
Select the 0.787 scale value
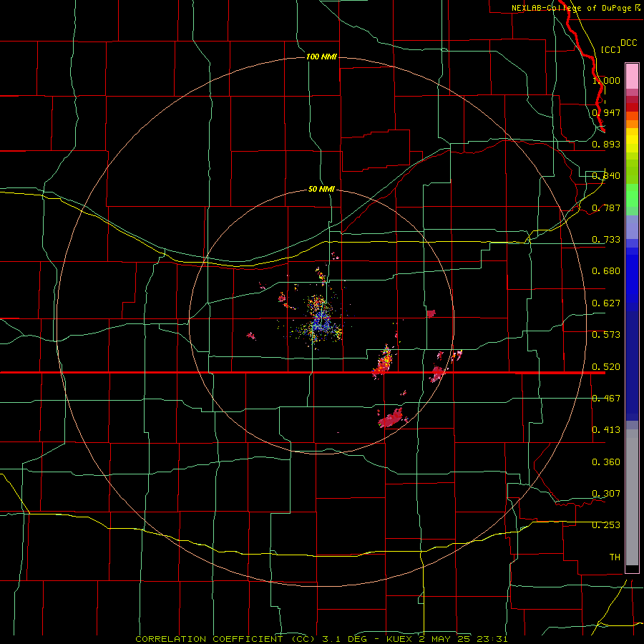coord(606,208)
